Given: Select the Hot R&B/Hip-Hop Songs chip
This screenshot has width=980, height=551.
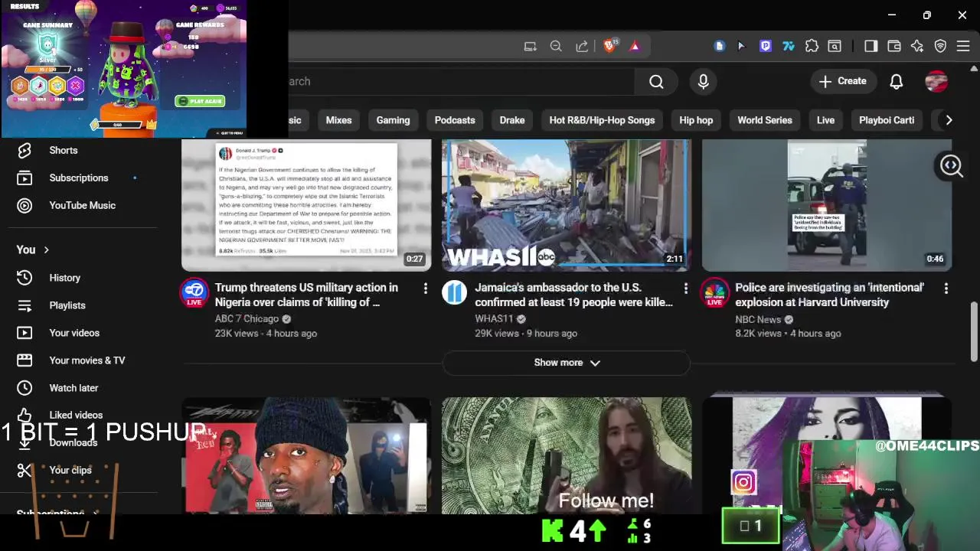Looking at the screenshot, I should pyautogui.click(x=602, y=120).
